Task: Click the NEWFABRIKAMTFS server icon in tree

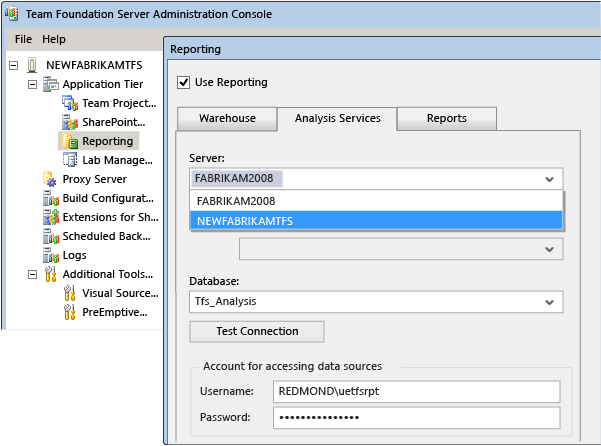Action: pos(32,65)
